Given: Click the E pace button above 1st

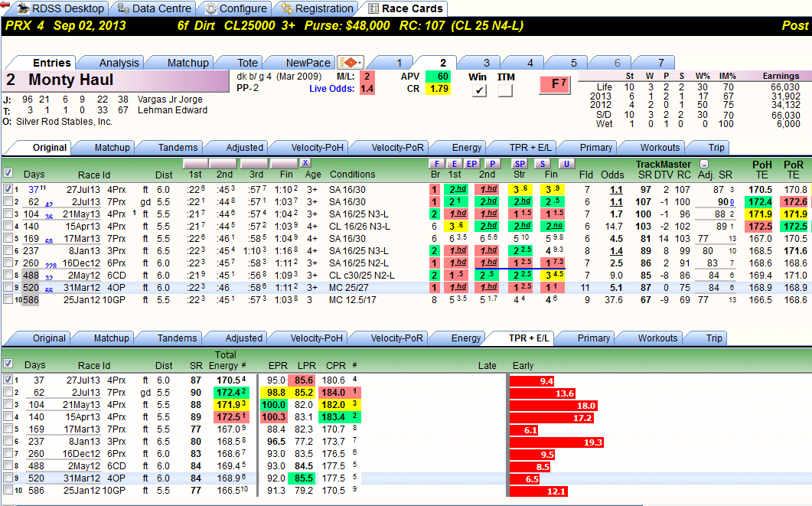Looking at the screenshot, I should 454,164.
